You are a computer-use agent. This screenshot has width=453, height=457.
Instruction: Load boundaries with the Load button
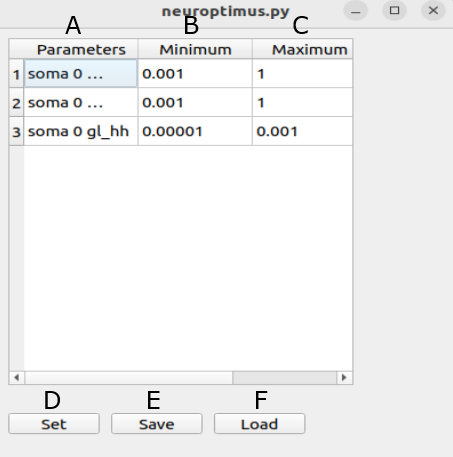pos(259,424)
